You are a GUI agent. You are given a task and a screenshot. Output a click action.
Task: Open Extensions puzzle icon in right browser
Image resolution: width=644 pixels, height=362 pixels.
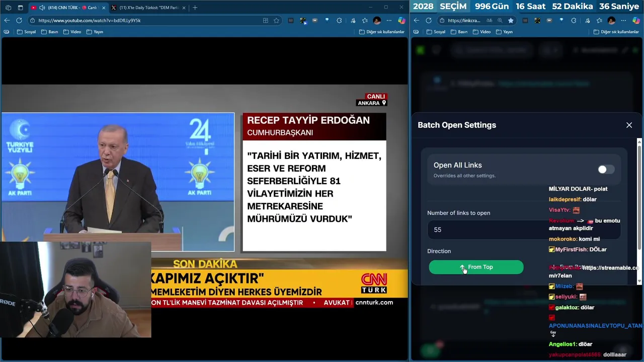point(574,21)
